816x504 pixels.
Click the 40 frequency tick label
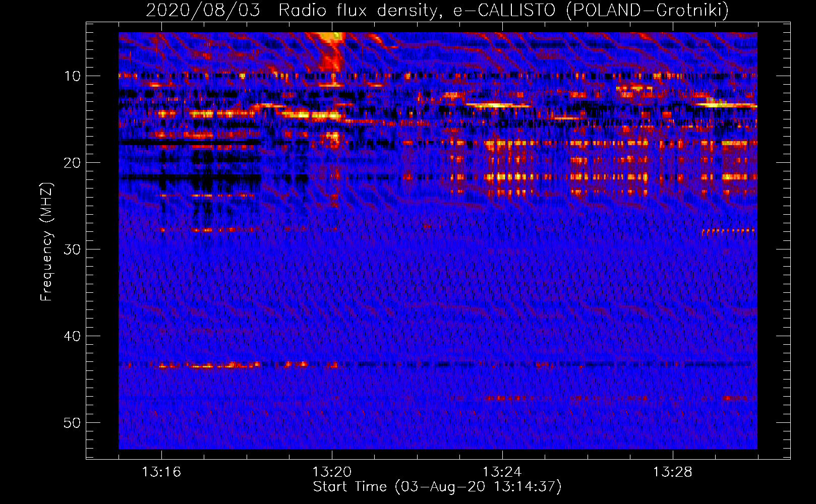(73, 336)
